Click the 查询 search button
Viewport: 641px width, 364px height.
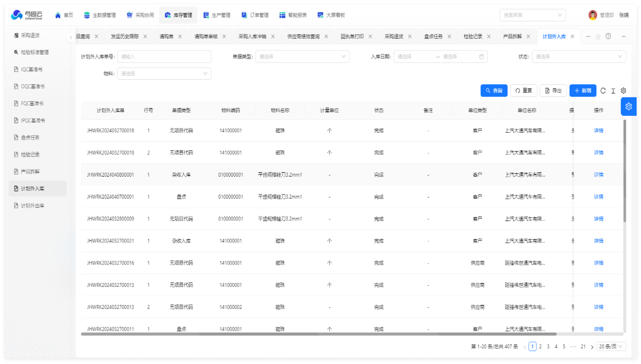[494, 91]
